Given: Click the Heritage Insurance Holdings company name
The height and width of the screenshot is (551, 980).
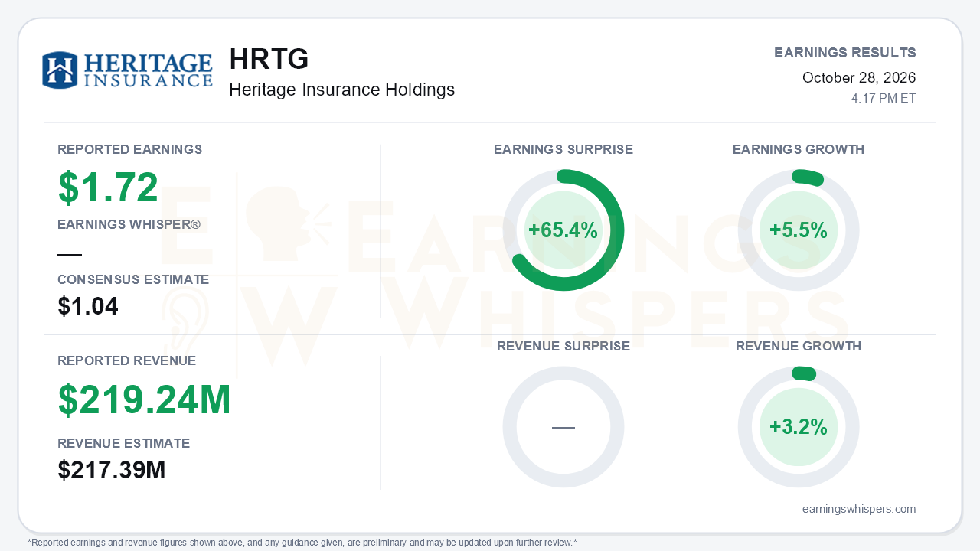Looking at the screenshot, I should click(342, 90).
